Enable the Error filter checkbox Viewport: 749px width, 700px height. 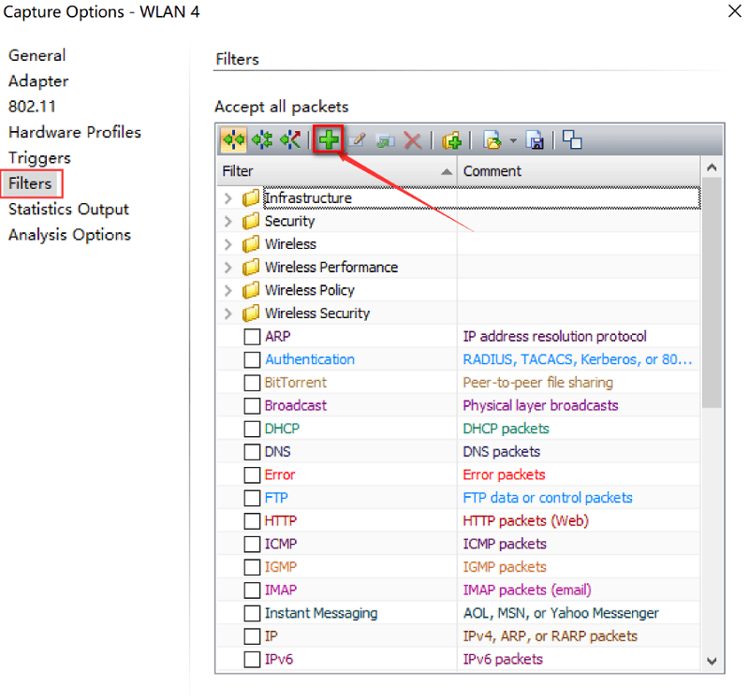pos(252,474)
